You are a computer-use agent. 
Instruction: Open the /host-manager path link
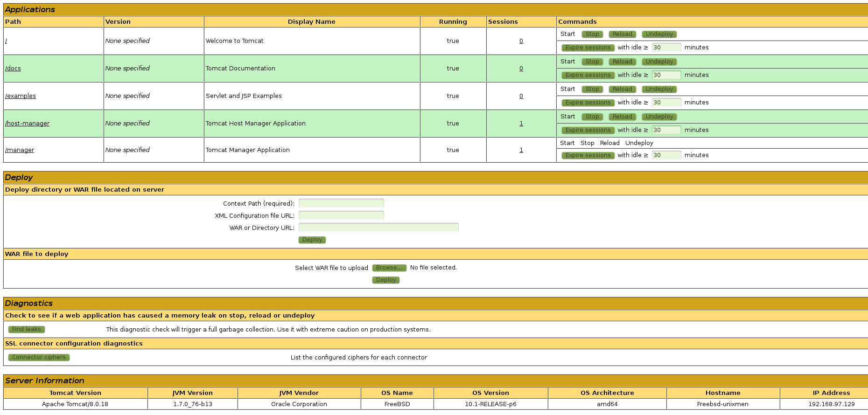27,124
